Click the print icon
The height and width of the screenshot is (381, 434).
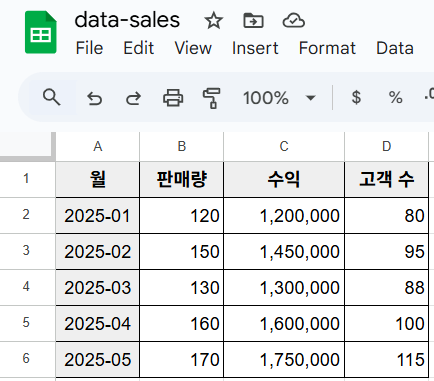pyautogui.click(x=173, y=98)
